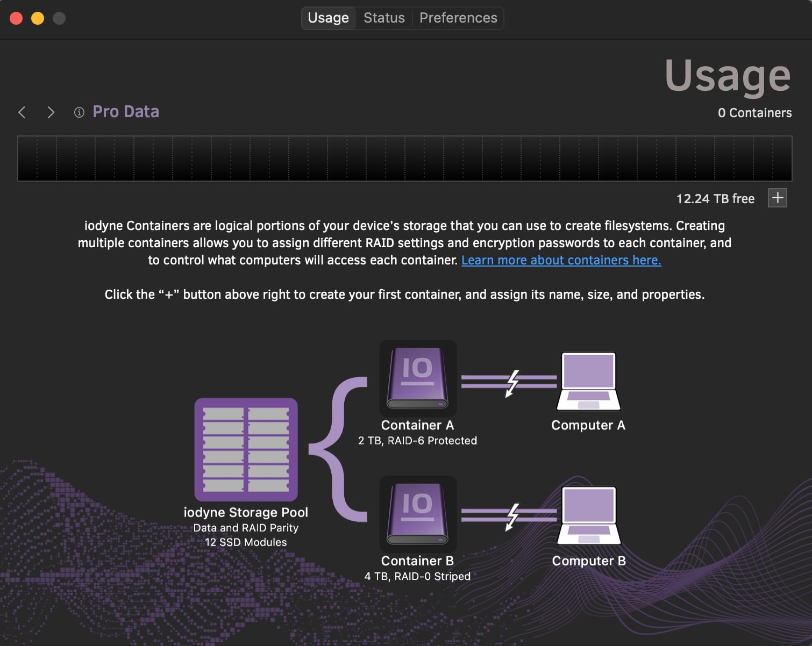
Task: Click the Pro Data device name
Action: point(126,112)
